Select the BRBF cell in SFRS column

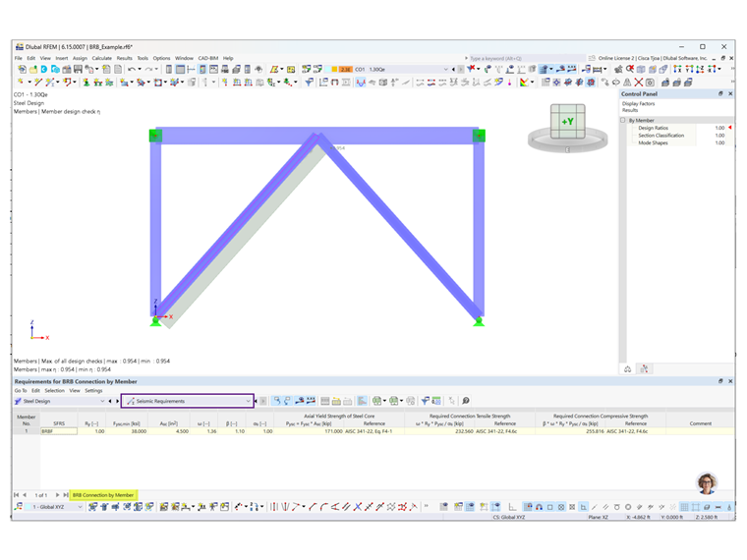59,431
